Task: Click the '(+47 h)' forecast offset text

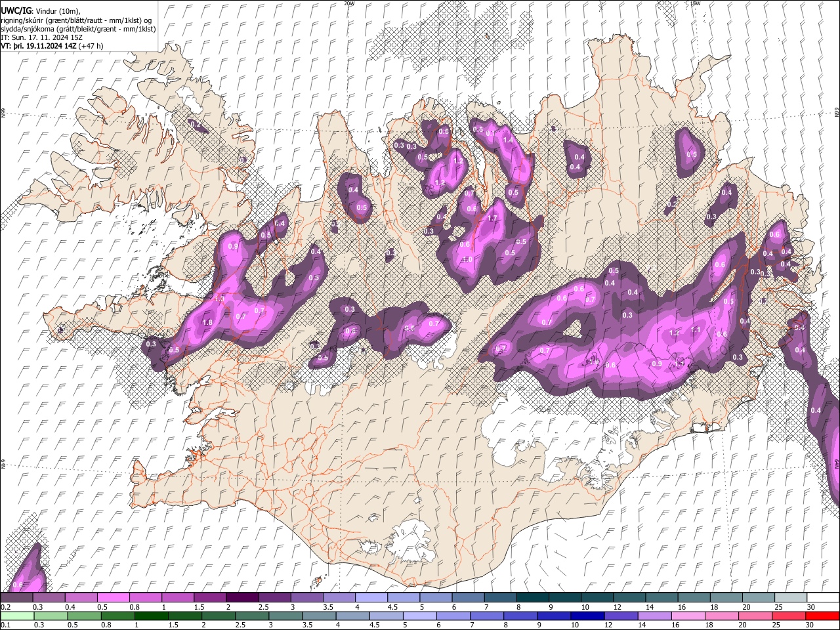Action: pyautogui.click(x=92, y=46)
